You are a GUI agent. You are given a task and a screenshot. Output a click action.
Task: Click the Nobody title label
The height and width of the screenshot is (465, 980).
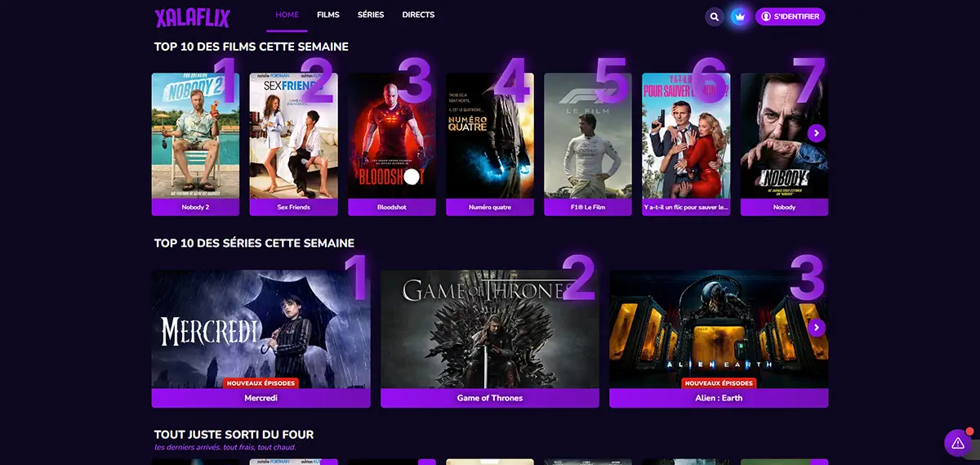784,208
